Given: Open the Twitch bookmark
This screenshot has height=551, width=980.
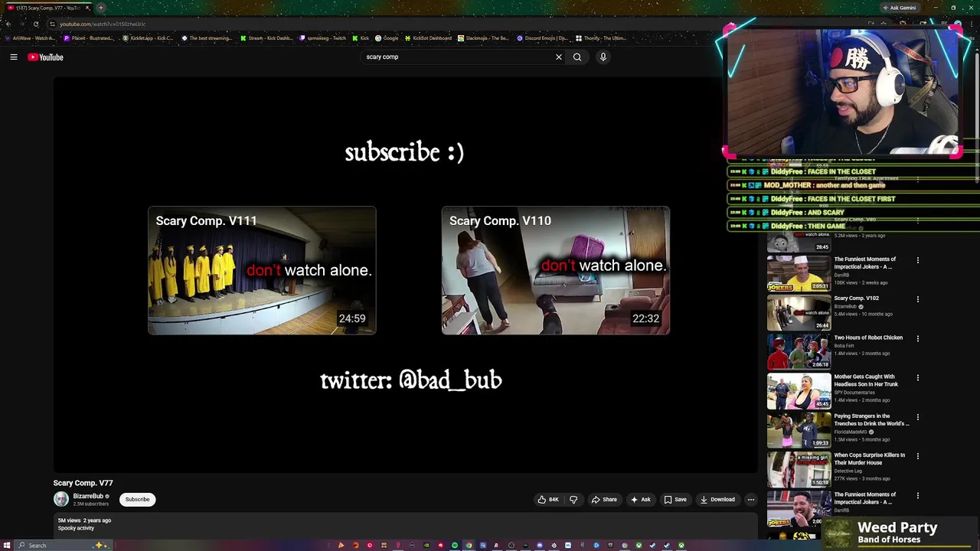Looking at the screenshot, I should coord(323,38).
